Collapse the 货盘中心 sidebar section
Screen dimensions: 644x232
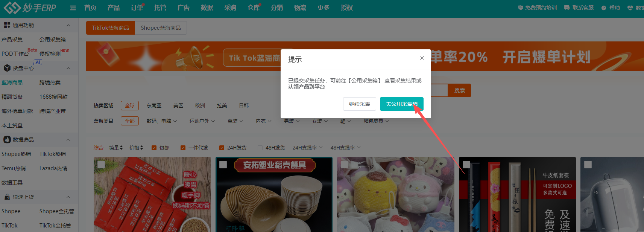coord(68,68)
